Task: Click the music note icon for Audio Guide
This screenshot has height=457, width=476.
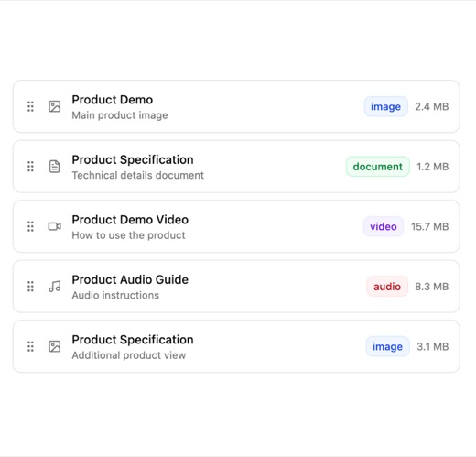Action: point(55,287)
